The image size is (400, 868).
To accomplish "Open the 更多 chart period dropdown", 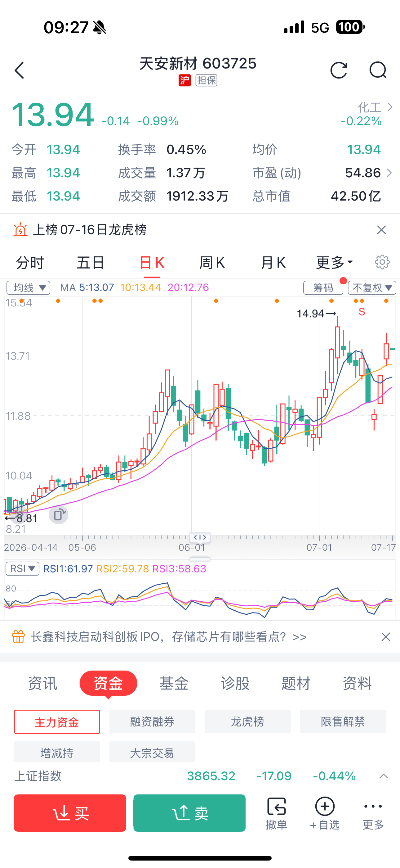I will click(334, 263).
